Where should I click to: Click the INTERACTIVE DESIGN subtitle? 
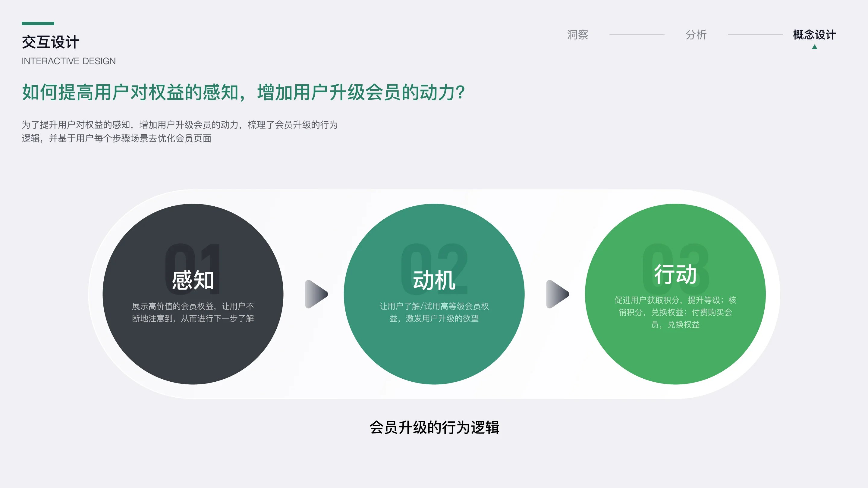point(69,61)
